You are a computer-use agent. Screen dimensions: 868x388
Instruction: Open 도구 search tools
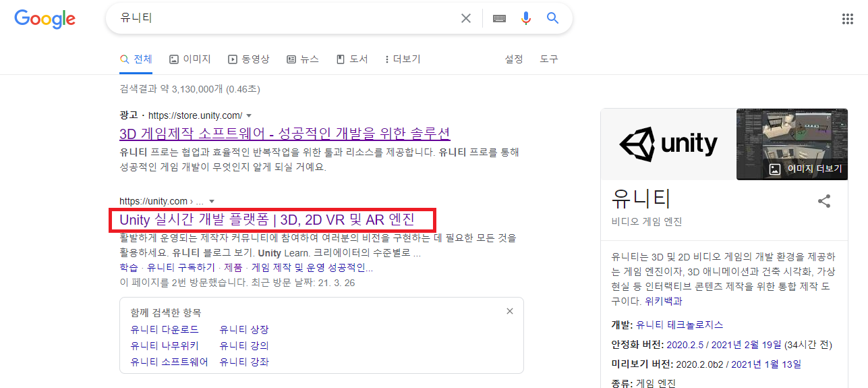(x=549, y=59)
